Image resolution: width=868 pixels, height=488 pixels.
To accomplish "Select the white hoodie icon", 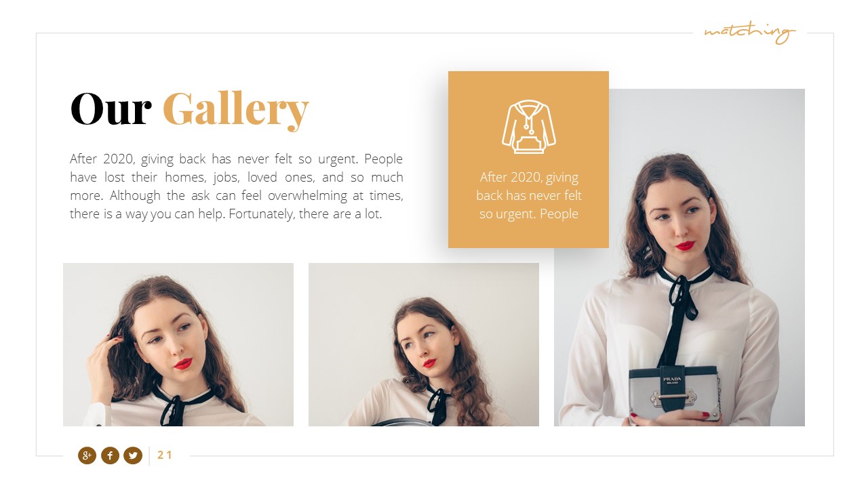I will 528,127.
